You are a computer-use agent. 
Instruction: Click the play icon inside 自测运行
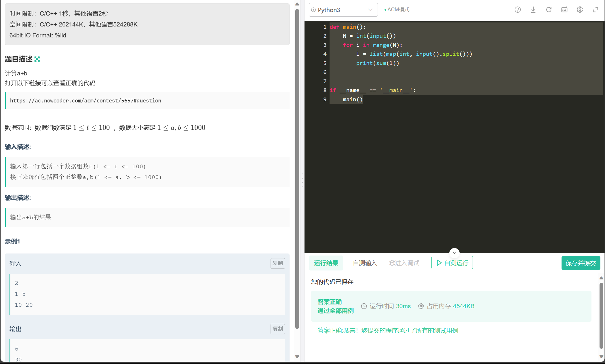[439, 263]
